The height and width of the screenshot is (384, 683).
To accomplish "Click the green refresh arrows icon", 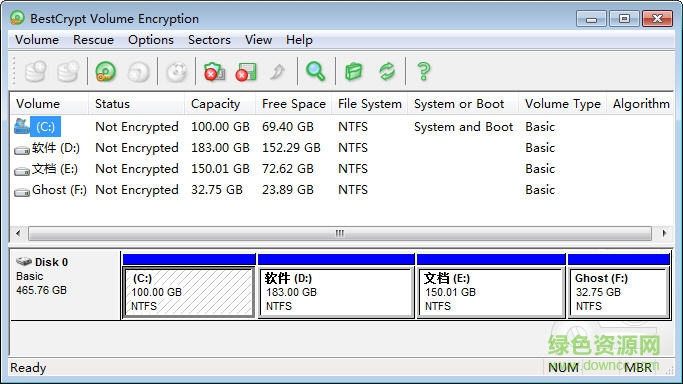I will (x=387, y=72).
